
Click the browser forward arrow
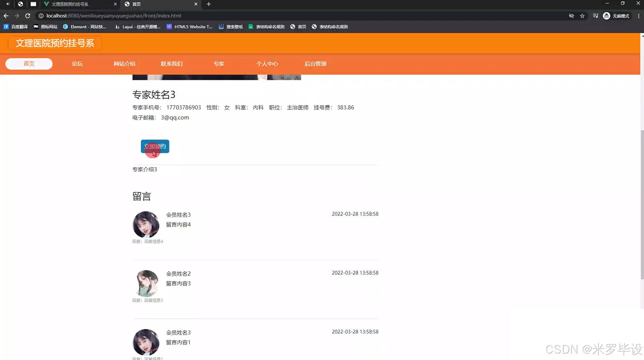click(17, 16)
